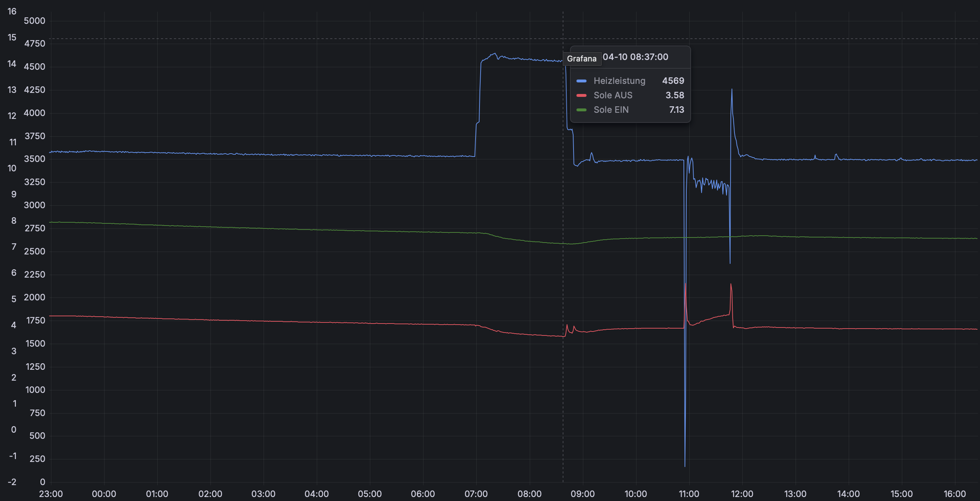
Task: Click the Grafana label in the tooltip
Action: pyautogui.click(x=582, y=59)
